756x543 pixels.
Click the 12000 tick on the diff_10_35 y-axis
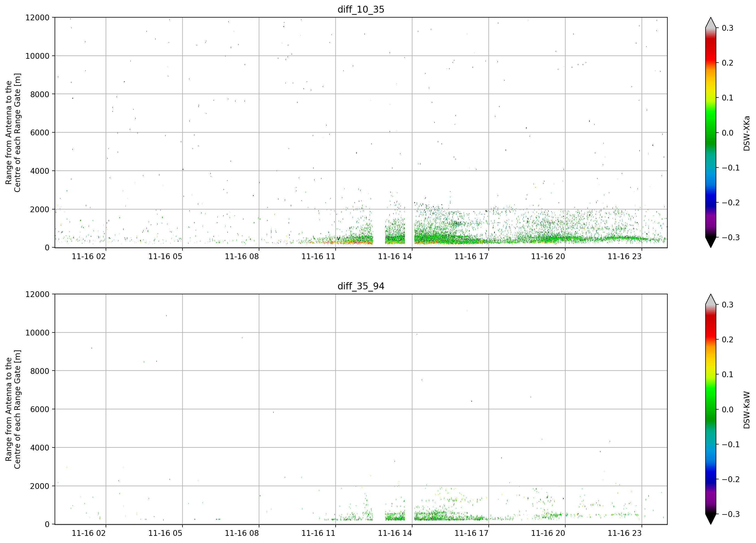pyautogui.click(x=37, y=18)
